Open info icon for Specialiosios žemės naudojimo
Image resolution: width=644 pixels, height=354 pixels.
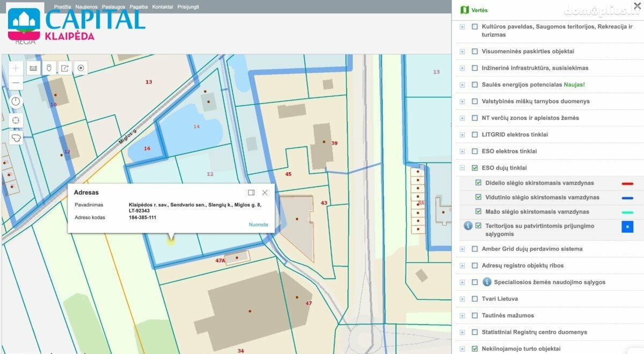point(487,282)
